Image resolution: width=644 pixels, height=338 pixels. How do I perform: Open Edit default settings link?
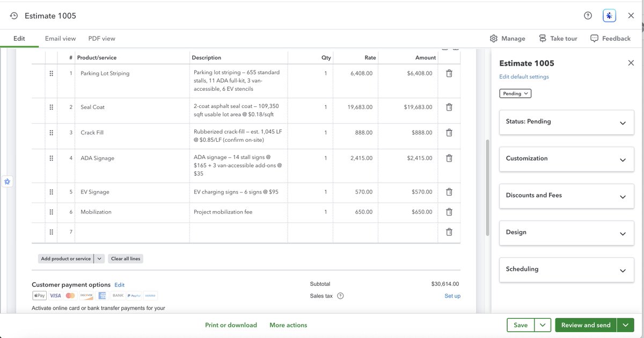(524, 77)
